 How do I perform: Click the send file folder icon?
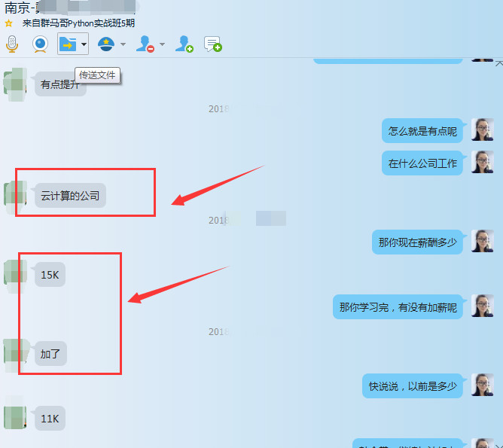coord(67,44)
